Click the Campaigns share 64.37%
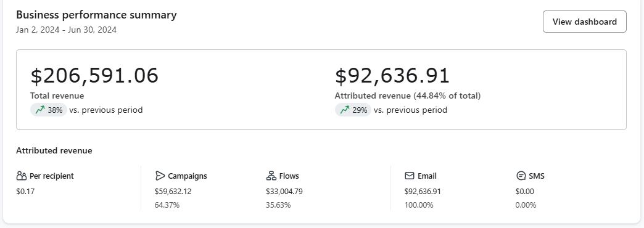644x228 pixels. point(167,205)
